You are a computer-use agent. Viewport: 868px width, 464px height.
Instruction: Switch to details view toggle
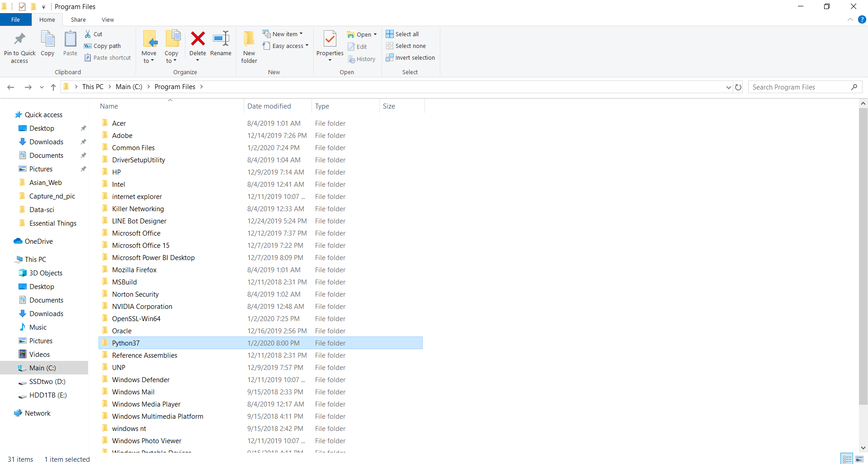(x=847, y=459)
